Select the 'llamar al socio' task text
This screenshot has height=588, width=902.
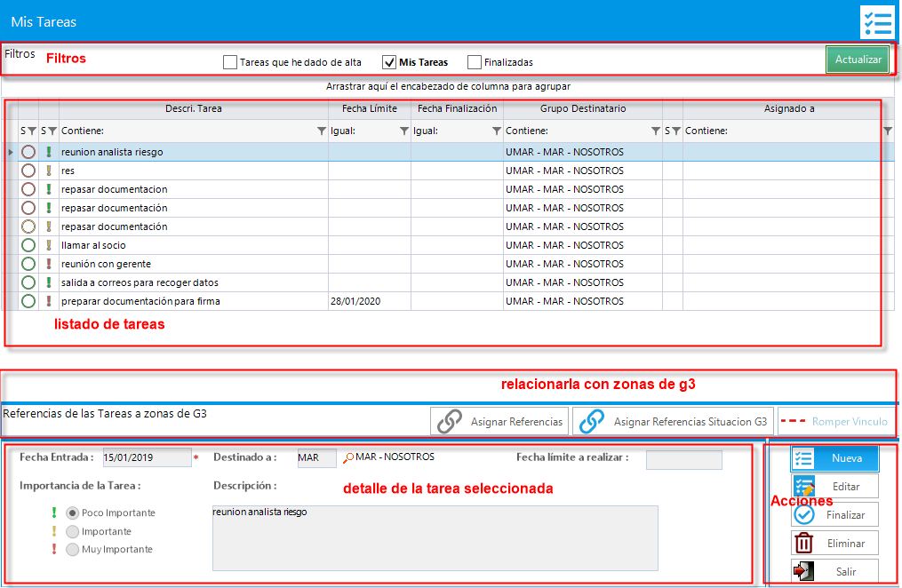click(x=93, y=245)
